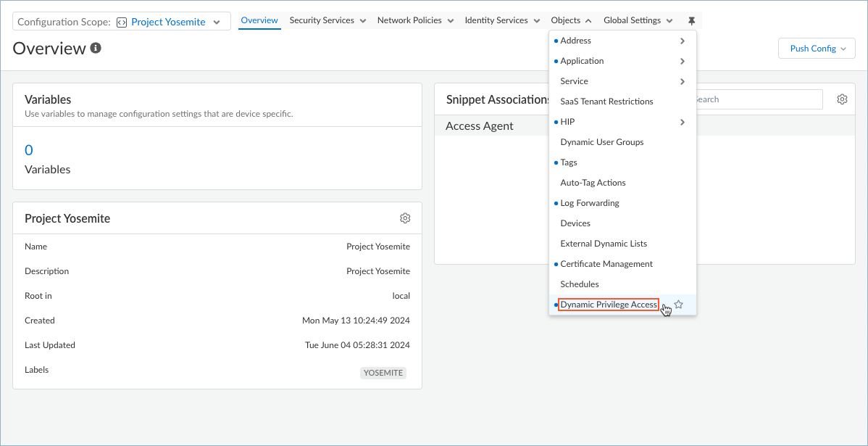
Task: Click the Variables count link
Action: 29,150
